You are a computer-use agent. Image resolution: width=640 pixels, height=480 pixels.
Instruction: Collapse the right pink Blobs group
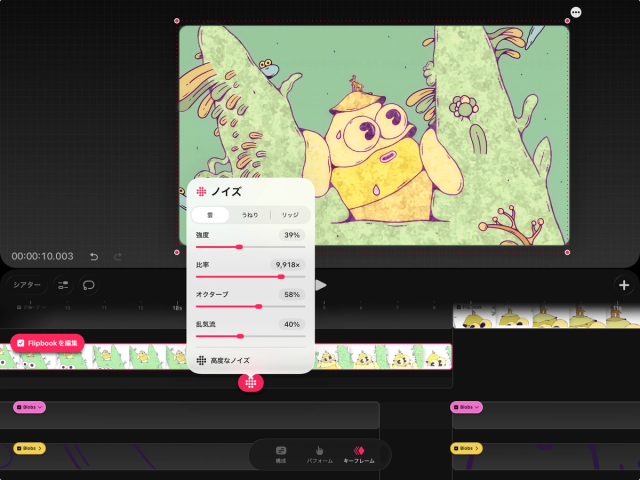click(x=466, y=407)
